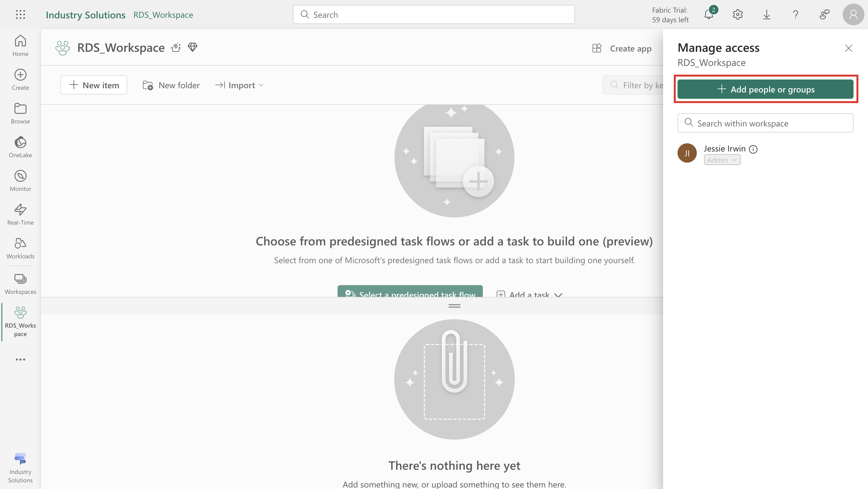Click Fabric Trial days left text
This screenshot has height=489, width=868.
click(670, 15)
